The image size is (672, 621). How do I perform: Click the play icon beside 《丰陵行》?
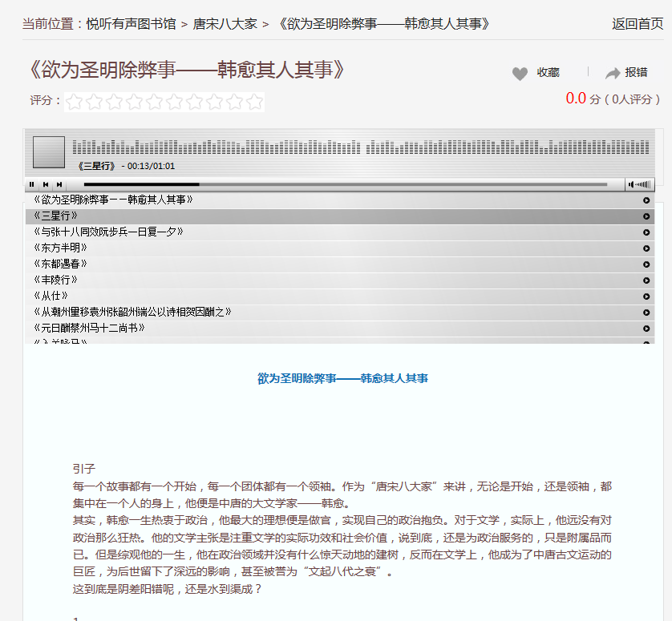coord(646,280)
